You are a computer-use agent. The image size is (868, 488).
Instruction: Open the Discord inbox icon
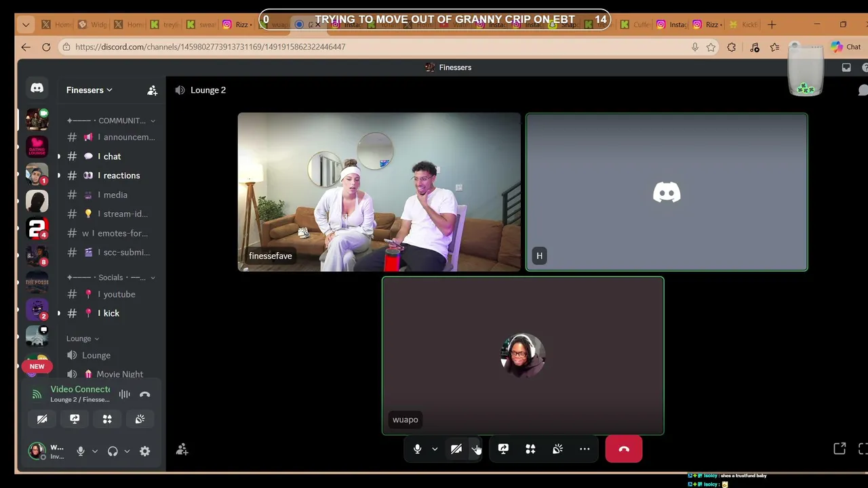(846, 67)
